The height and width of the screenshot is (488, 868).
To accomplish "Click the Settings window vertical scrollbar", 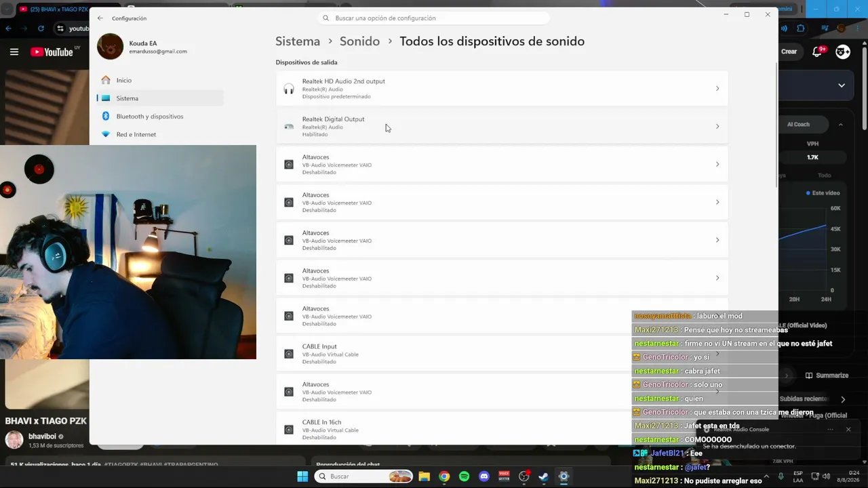I will coord(776,125).
